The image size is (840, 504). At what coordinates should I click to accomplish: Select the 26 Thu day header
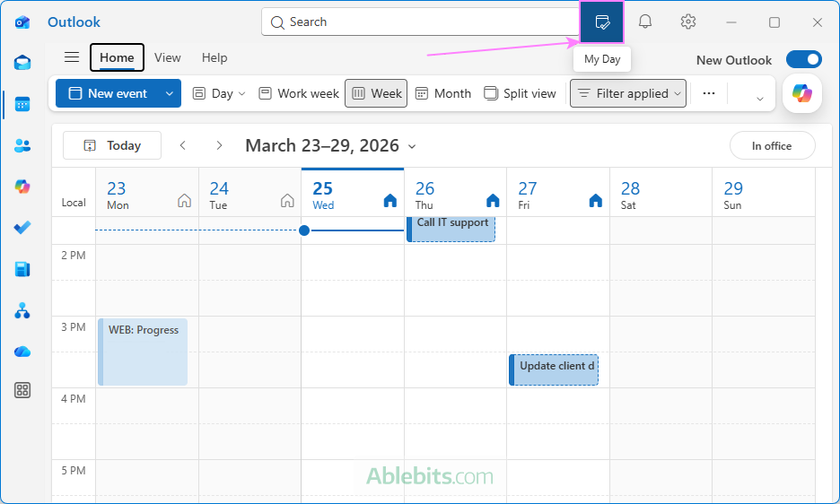point(455,194)
